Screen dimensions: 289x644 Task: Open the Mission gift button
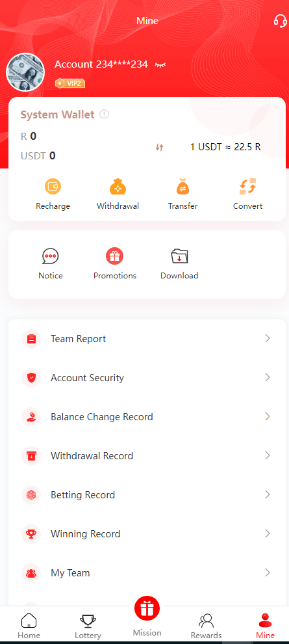[x=147, y=609]
